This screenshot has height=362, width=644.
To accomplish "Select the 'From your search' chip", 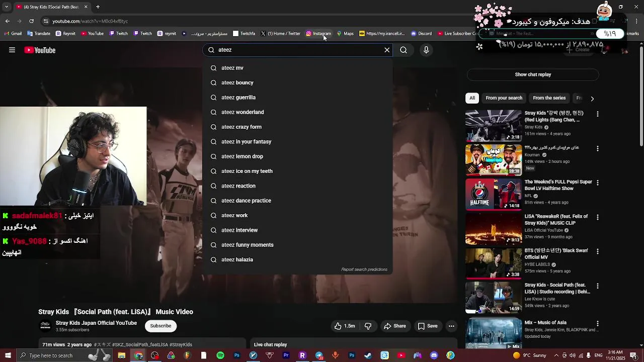I will click(x=504, y=98).
